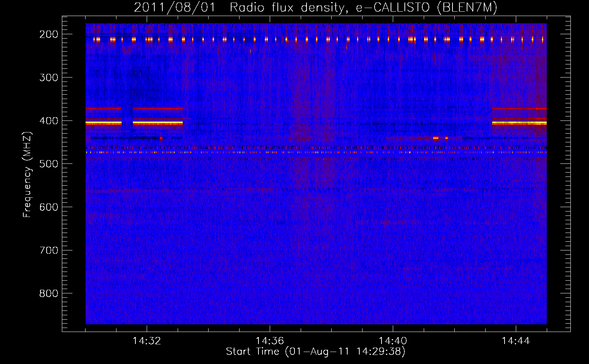Select the 600 frequency tick label
The width and height of the screenshot is (589, 364).
pyautogui.click(x=49, y=207)
